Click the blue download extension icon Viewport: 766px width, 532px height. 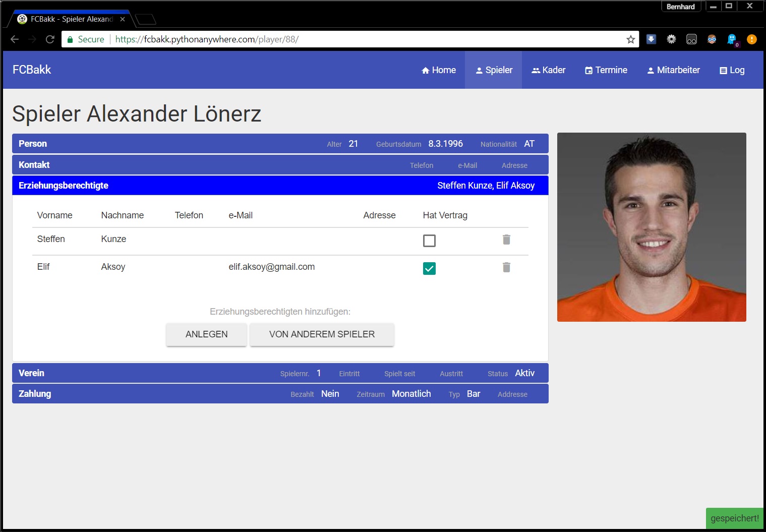(x=651, y=39)
